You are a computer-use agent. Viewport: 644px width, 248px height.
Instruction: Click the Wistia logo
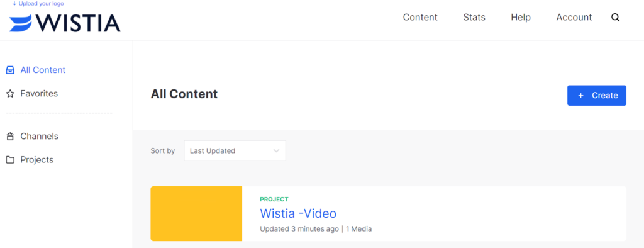coord(65,23)
